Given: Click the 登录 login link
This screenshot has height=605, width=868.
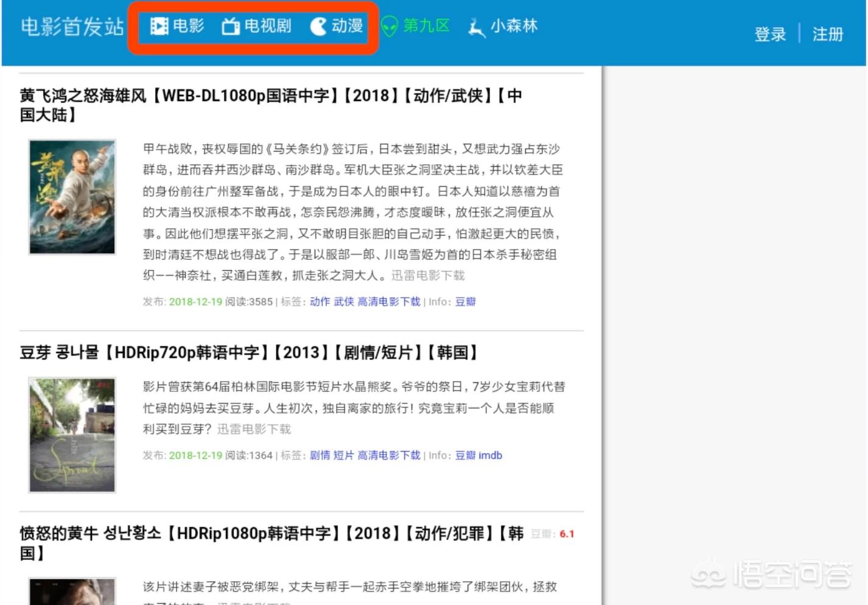Looking at the screenshot, I should (770, 34).
